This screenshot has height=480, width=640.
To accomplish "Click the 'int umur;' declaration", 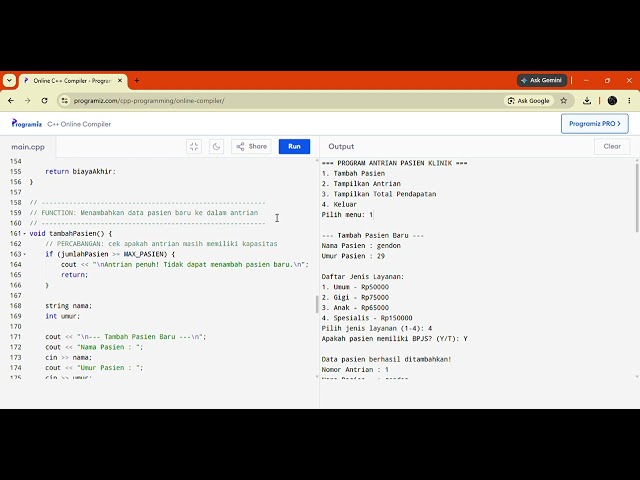I will [x=62, y=316].
